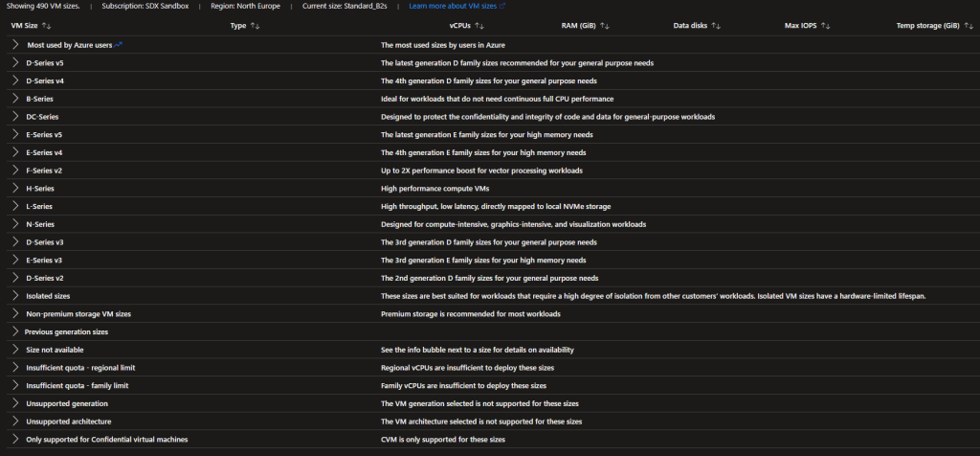Expand the N-Series chevron

coord(15,224)
